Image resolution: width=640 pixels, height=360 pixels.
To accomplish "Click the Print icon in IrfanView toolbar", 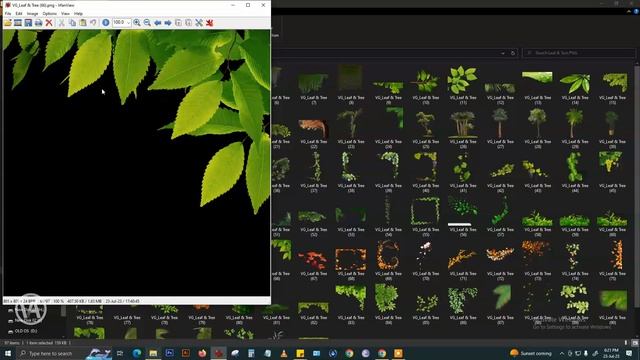I will [38, 23].
